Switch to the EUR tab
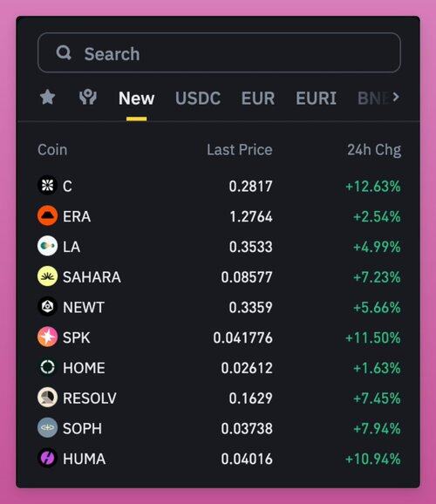The height and width of the screenshot is (504, 436). point(258,98)
